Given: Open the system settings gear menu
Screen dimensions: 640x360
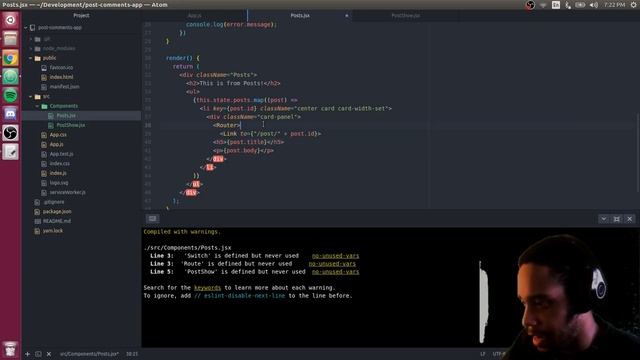Looking at the screenshot, I should [633, 5].
